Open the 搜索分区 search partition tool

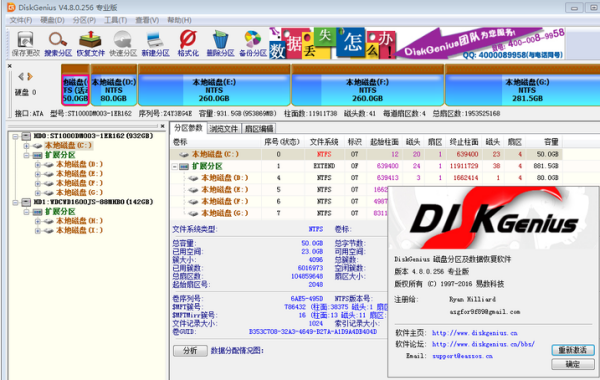pos(58,44)
